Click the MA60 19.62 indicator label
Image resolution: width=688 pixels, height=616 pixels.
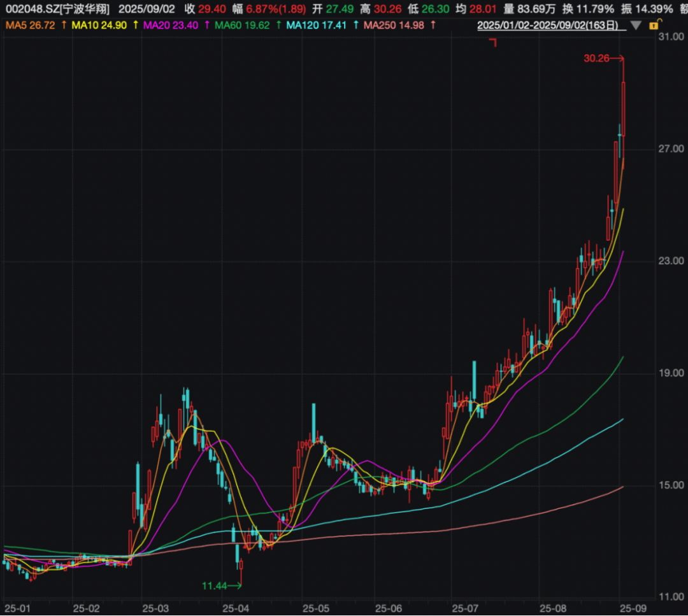point(242,25)
